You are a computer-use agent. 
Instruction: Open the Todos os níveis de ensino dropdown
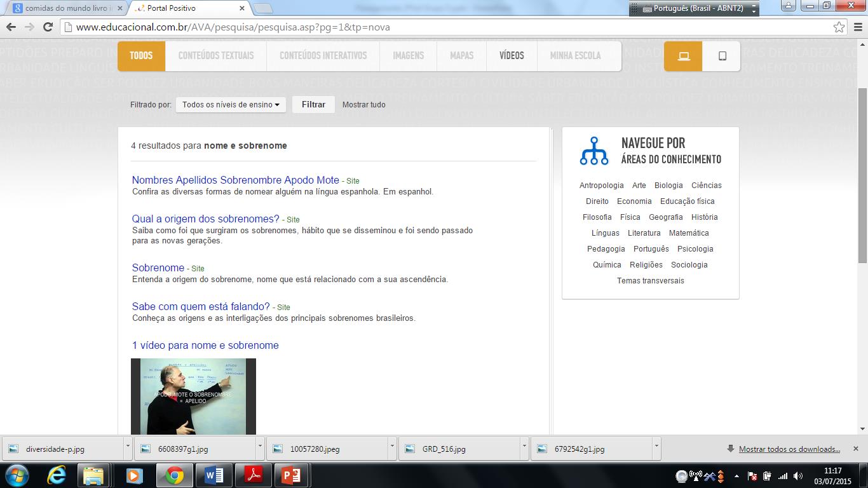click(231, 105)
